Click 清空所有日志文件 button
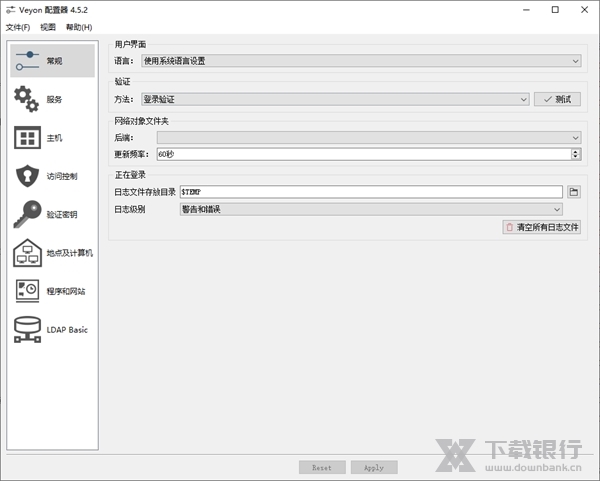The image size is (600, 481). [x=541, y=227]
